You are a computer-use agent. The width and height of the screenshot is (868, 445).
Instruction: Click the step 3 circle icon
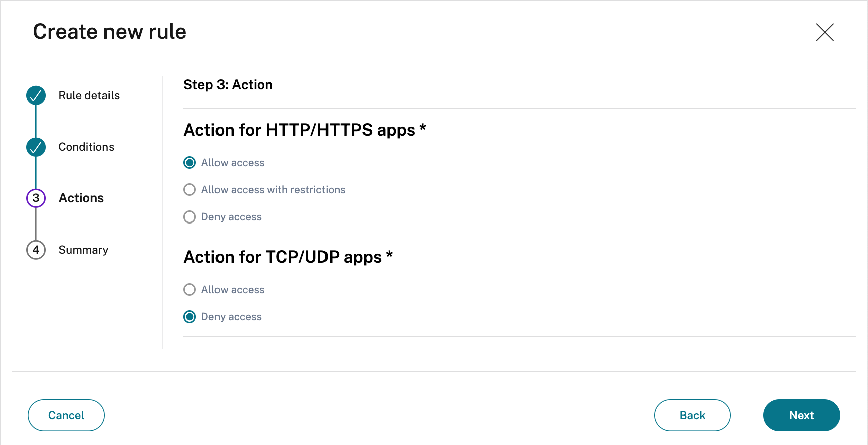[36, 198]
